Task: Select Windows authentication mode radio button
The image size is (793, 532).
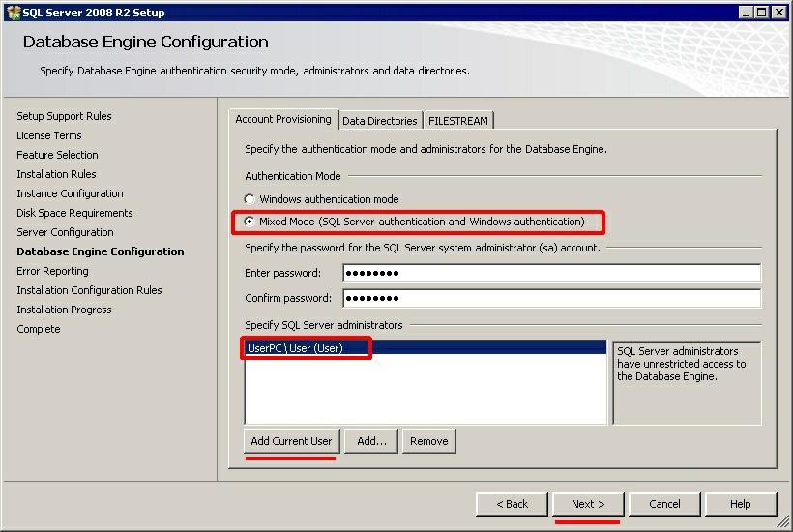Action: click(x=250, y=199)
